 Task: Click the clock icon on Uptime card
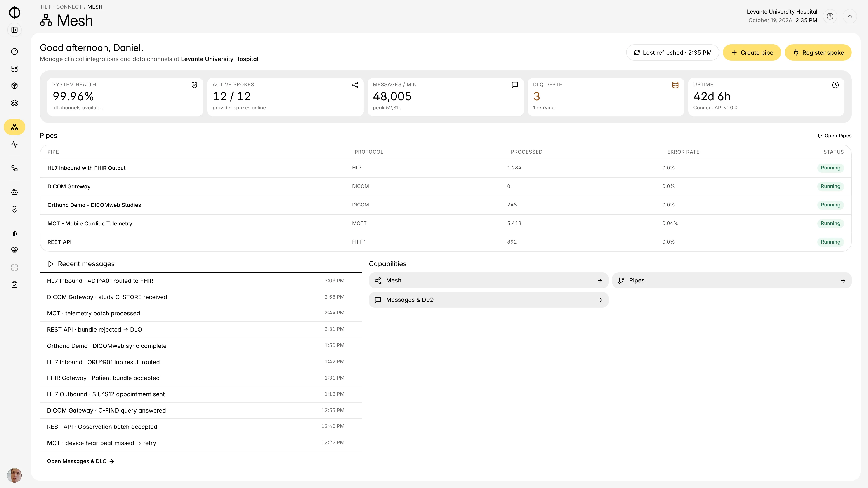pyautogui.click(x=835, y=85)
